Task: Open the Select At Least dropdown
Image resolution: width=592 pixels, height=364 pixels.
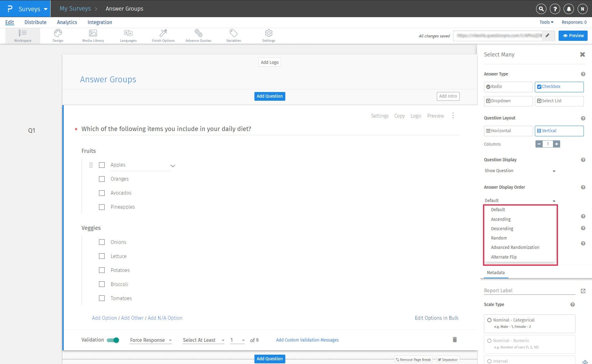Action: coord(204,340)
